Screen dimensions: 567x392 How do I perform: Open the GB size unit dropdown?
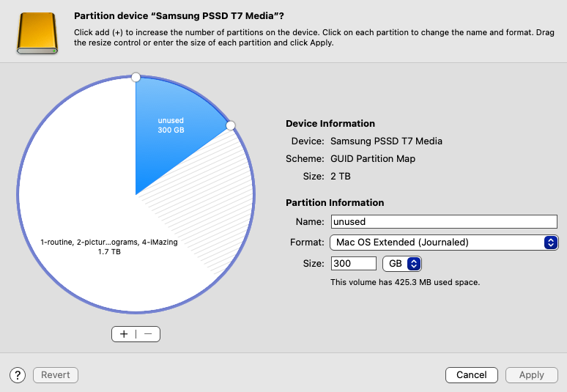pos(402,264)
